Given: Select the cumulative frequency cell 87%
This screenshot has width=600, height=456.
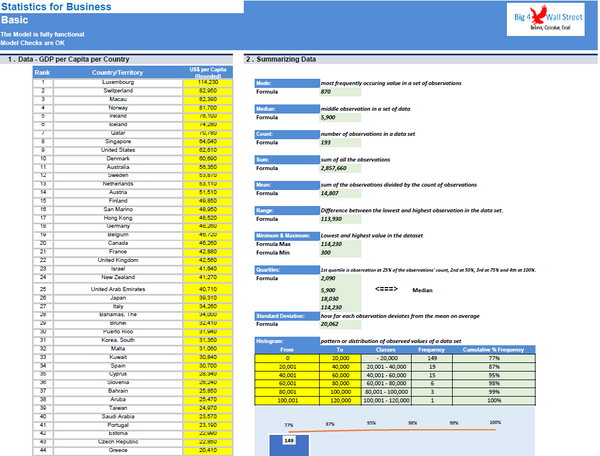Looking at the screenshot, I should [x=494, y=367].
